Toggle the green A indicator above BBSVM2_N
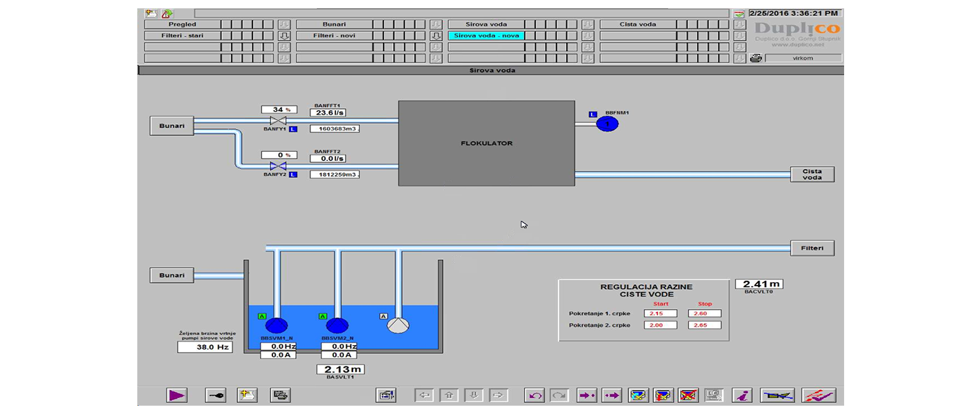980x414 pixels. pyautogui.click(x=323, y=316)
